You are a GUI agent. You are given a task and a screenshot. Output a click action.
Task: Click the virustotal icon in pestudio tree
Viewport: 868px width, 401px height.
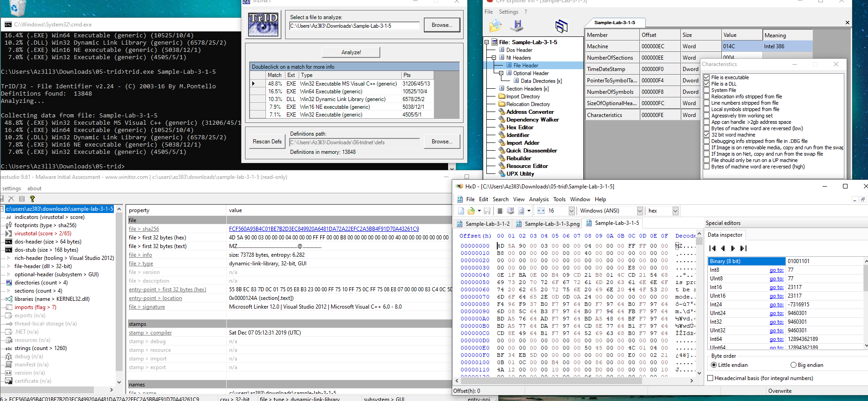point(9,233)
